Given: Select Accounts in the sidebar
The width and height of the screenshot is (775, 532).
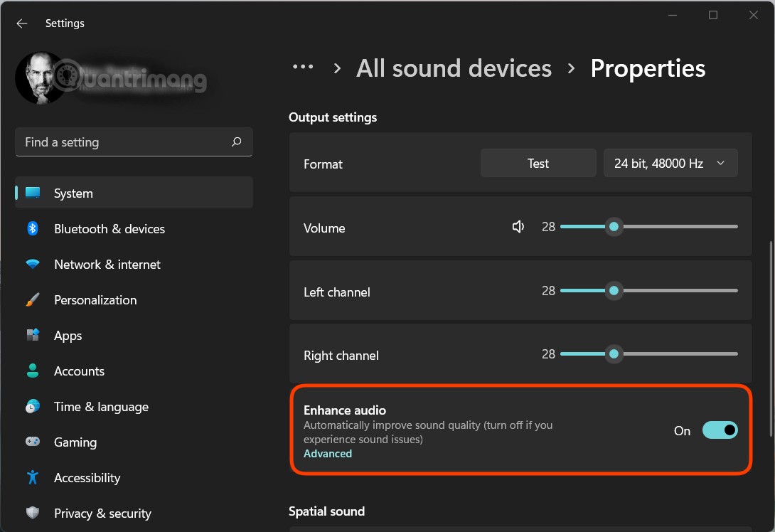Looking at the screenshot, I should (x=79, y=371).
